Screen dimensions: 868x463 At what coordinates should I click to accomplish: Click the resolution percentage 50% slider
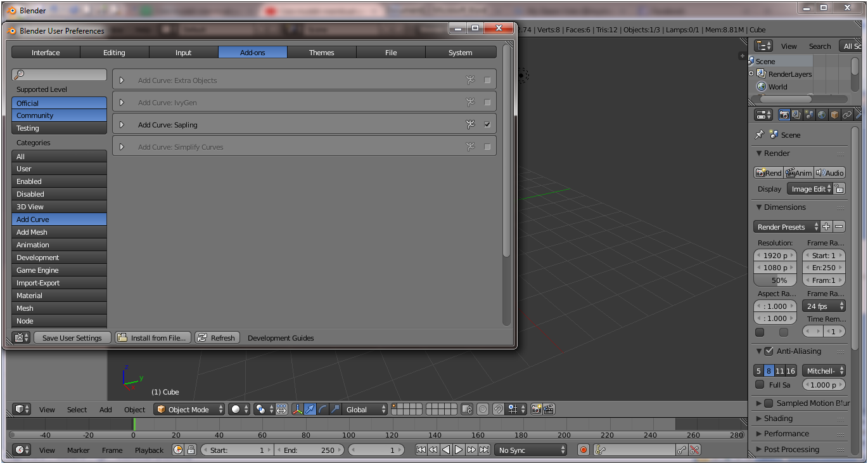(x=776, y=280)
